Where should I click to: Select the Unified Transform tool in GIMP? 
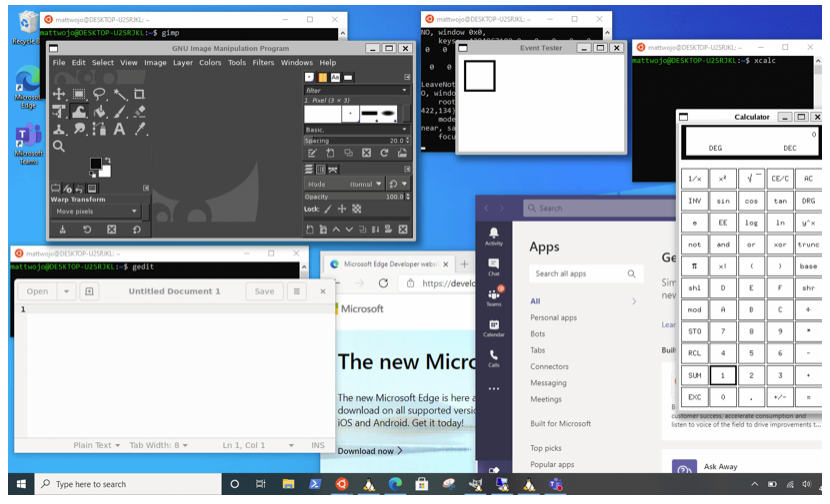point(59,112)
